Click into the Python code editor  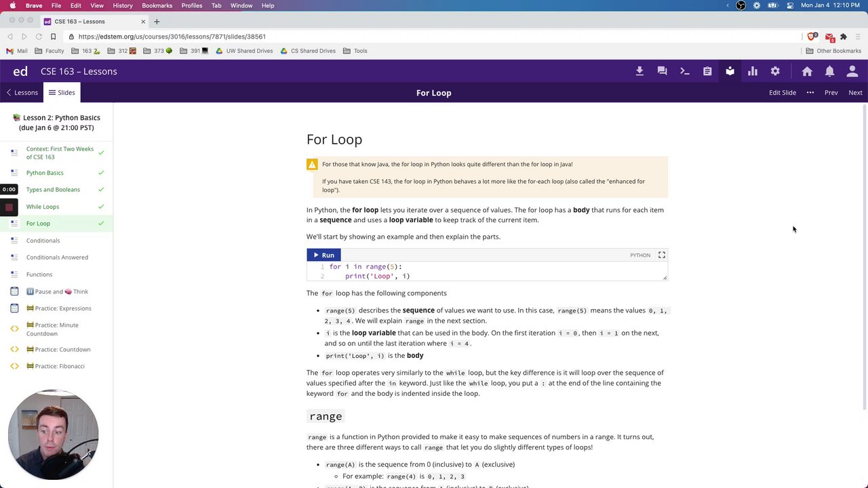coord(487,271)
